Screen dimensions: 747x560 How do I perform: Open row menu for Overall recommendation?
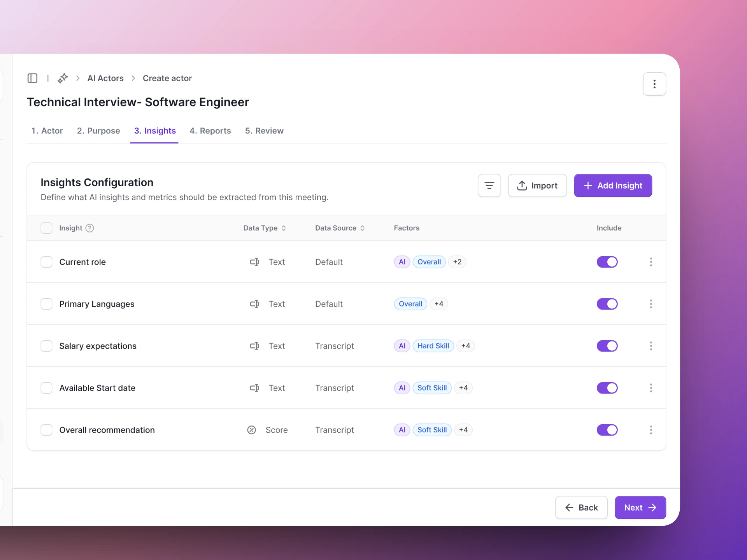coord(651,430)
